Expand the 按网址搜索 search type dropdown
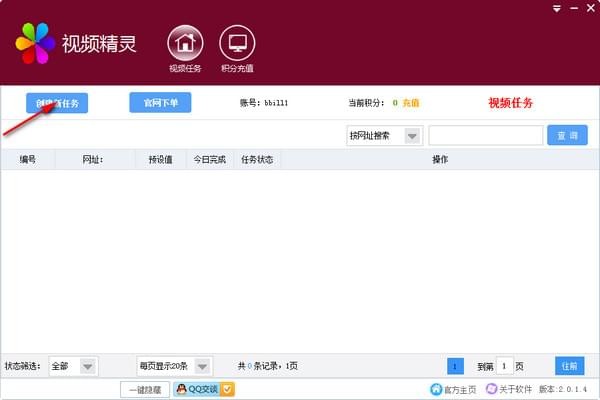The height and width of the screenshot is (400, 600). pos(411,136)
